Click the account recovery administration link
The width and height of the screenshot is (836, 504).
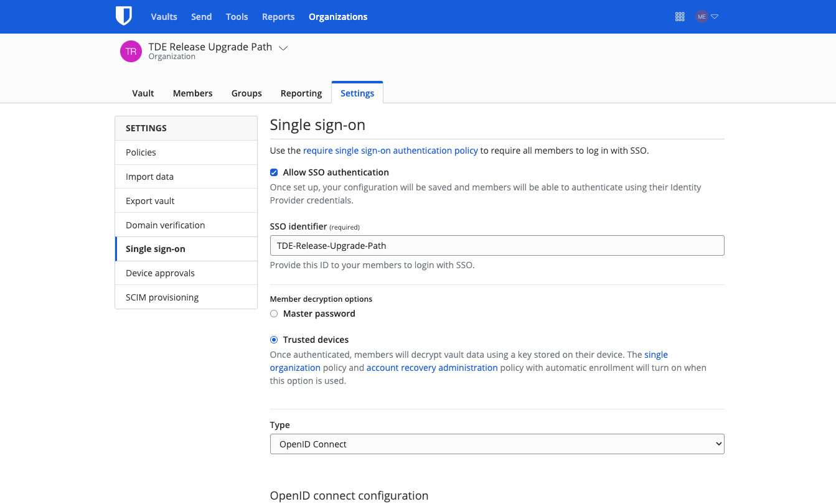click(432, 367)
